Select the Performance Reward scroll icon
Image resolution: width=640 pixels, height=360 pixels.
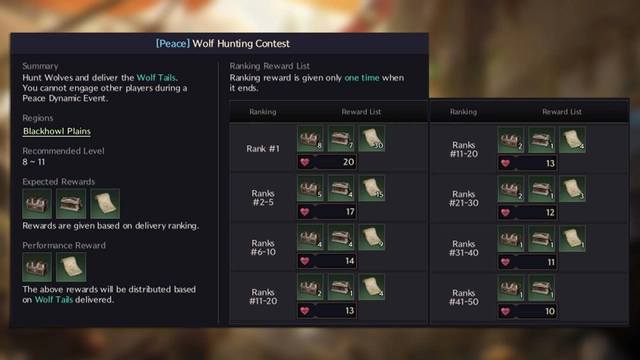(x=71, y=267)
